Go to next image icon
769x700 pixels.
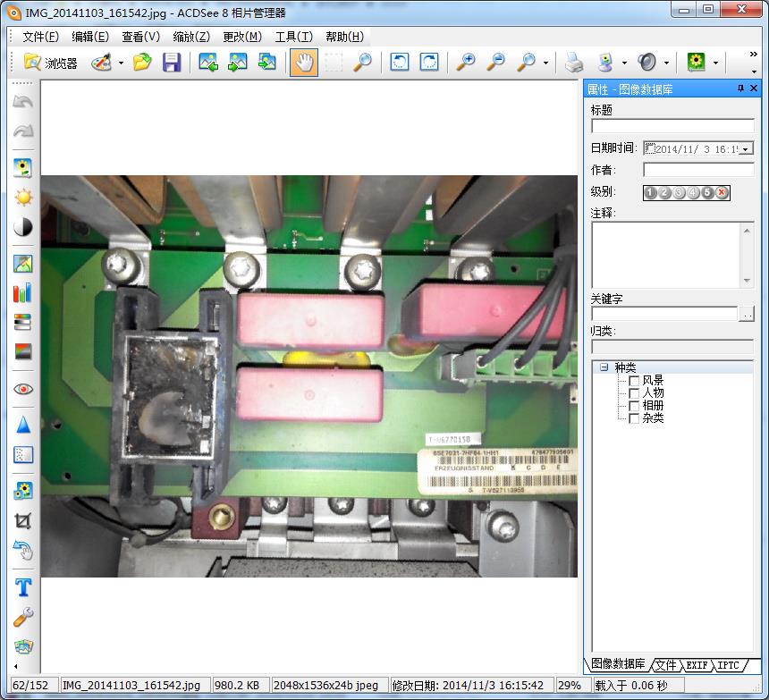238,63
